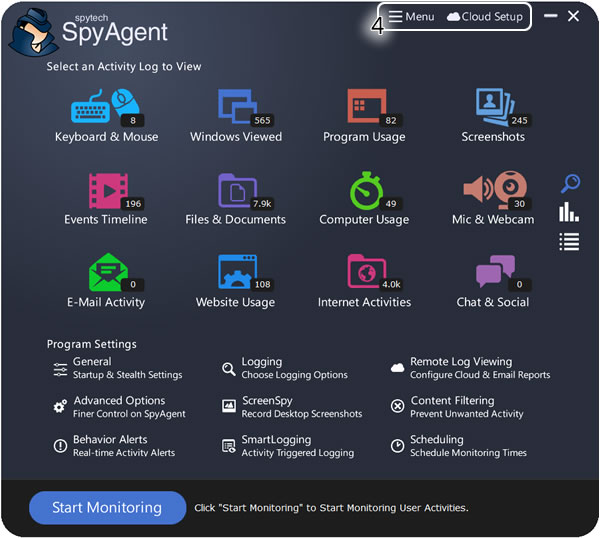Click the 565 count badge
The width and height of the screenshot is (600, 538).
pos(262,121)
